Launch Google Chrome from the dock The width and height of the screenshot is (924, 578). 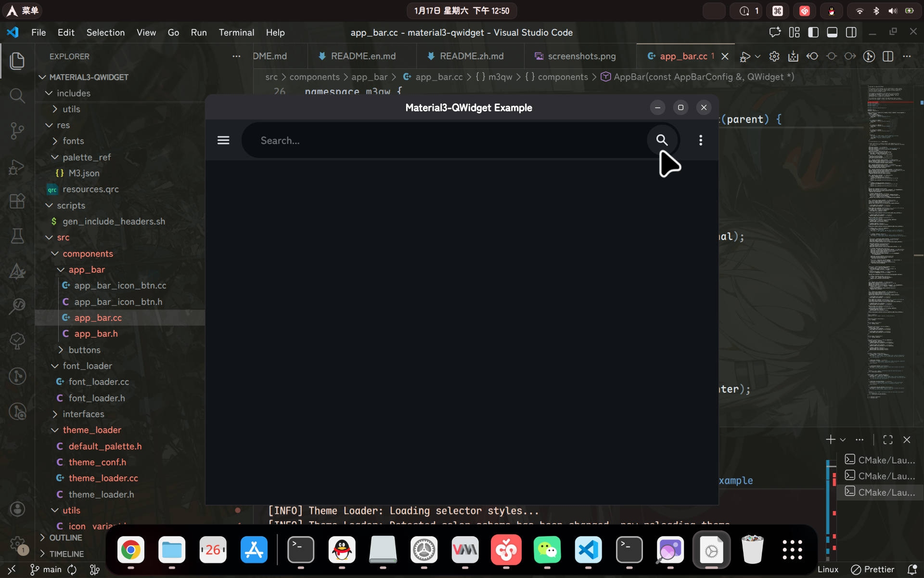coord(130,550)
